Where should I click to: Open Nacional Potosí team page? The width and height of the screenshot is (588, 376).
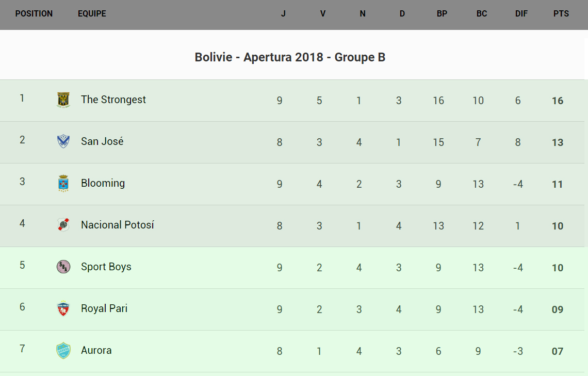pyautogui.click(x=117, y=225)
